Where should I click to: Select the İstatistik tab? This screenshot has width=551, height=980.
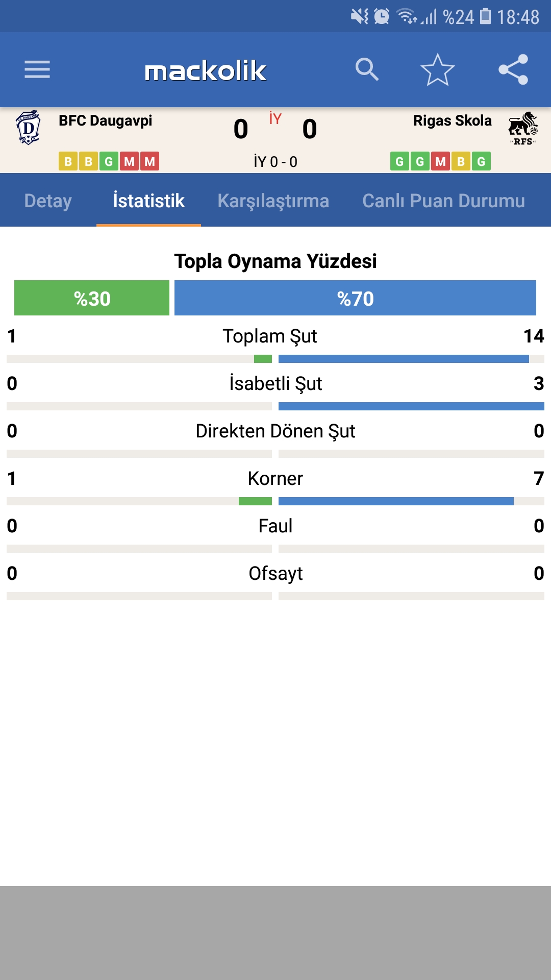[148, 201]
